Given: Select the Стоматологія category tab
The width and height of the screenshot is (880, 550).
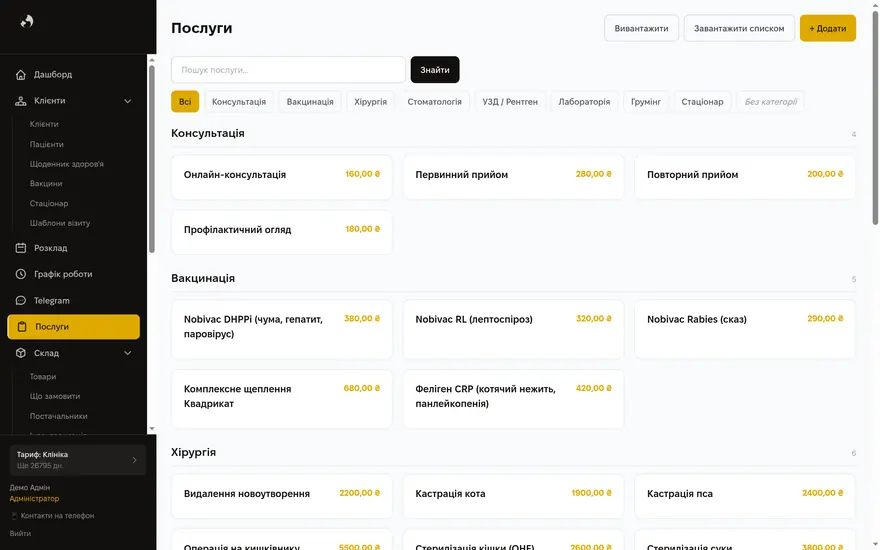Looking at the screenshot, I should [x=434, y=102].
